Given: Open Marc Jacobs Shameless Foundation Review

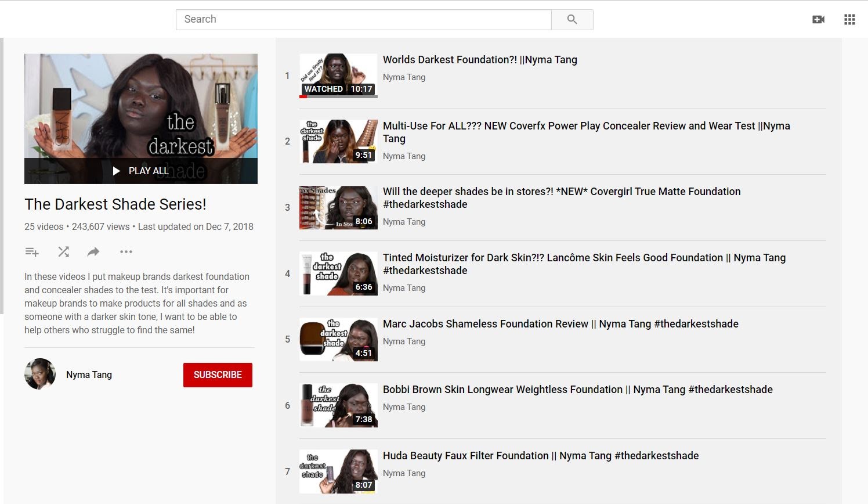Looking at the screenshot, I should coord(560,324).
